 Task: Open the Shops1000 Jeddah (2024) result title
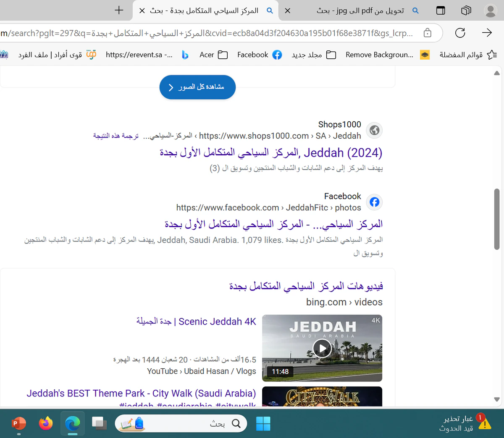[271, 152]
